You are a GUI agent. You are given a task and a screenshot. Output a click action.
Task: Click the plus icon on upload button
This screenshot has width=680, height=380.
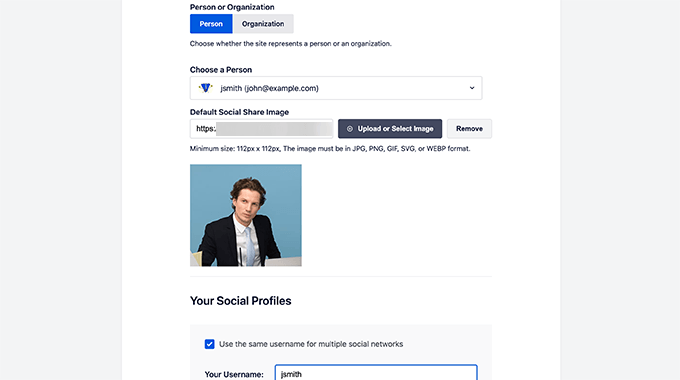[350, 129]
